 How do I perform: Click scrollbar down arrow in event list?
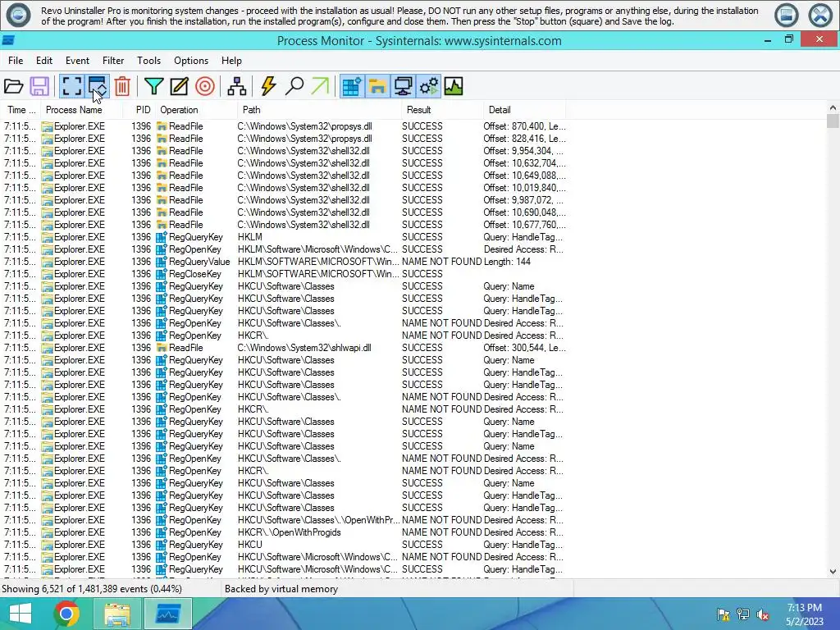[833, 572]
